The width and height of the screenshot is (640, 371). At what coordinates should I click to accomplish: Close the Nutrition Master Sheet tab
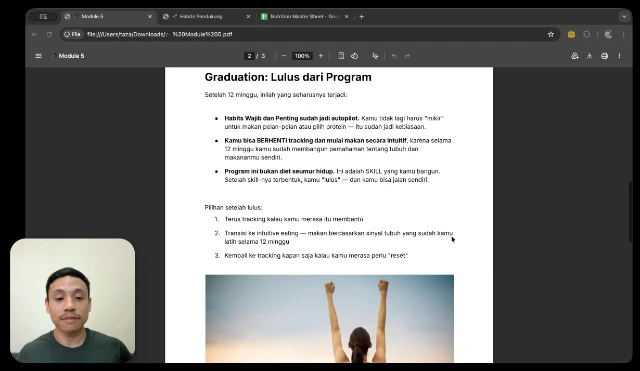pos(347,17)
